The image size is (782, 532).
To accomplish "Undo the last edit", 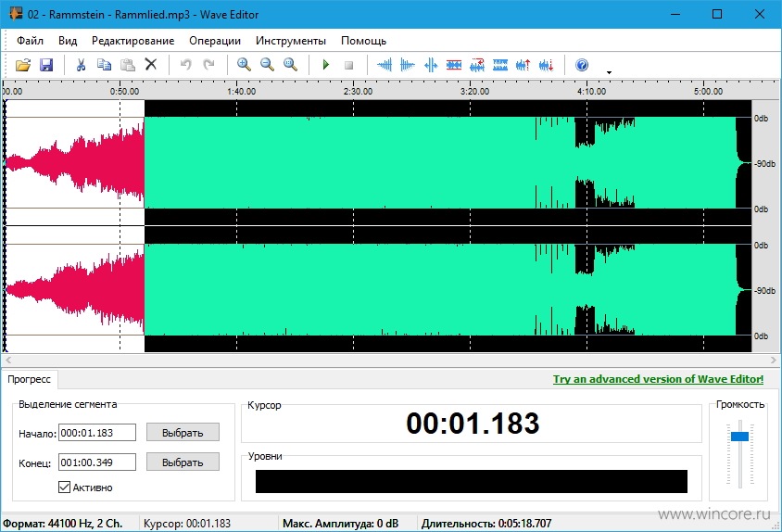I will (185, 64).
